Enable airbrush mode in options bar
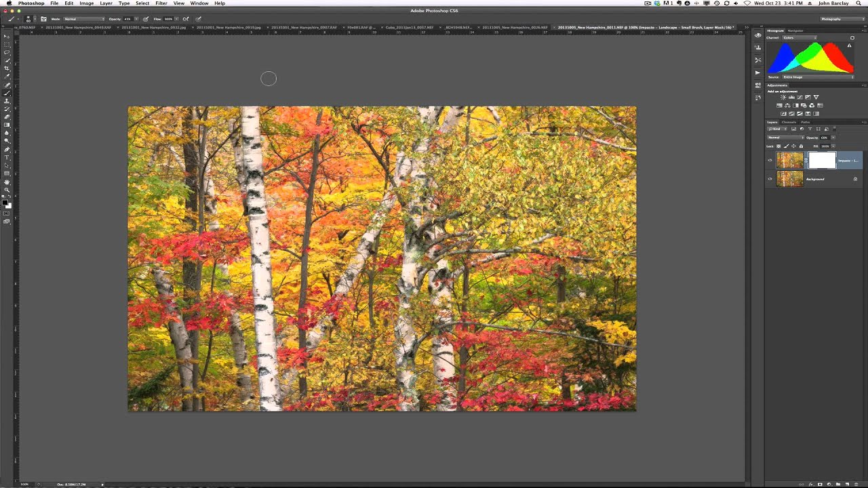The image size is (868, 488). tap(186, 19)
